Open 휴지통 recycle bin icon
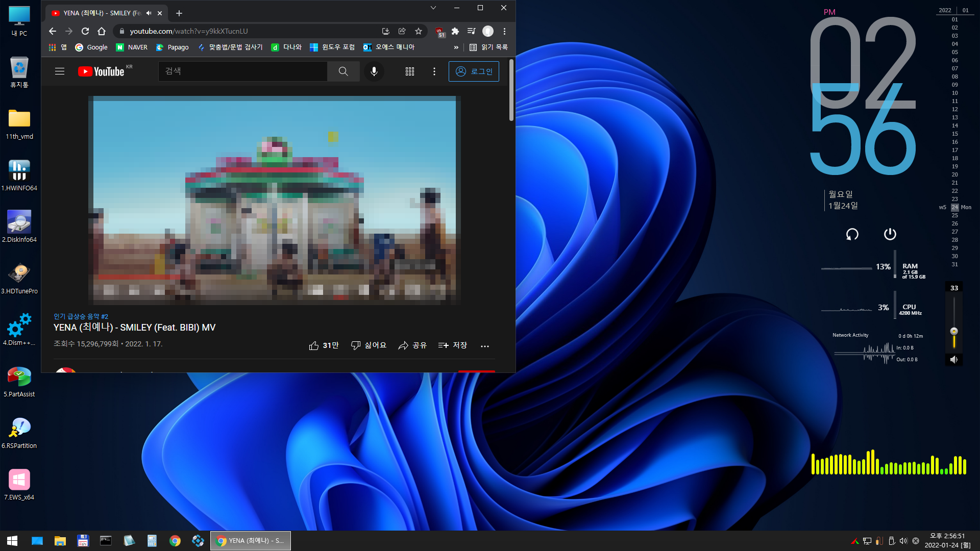 (x=19, y=72)
